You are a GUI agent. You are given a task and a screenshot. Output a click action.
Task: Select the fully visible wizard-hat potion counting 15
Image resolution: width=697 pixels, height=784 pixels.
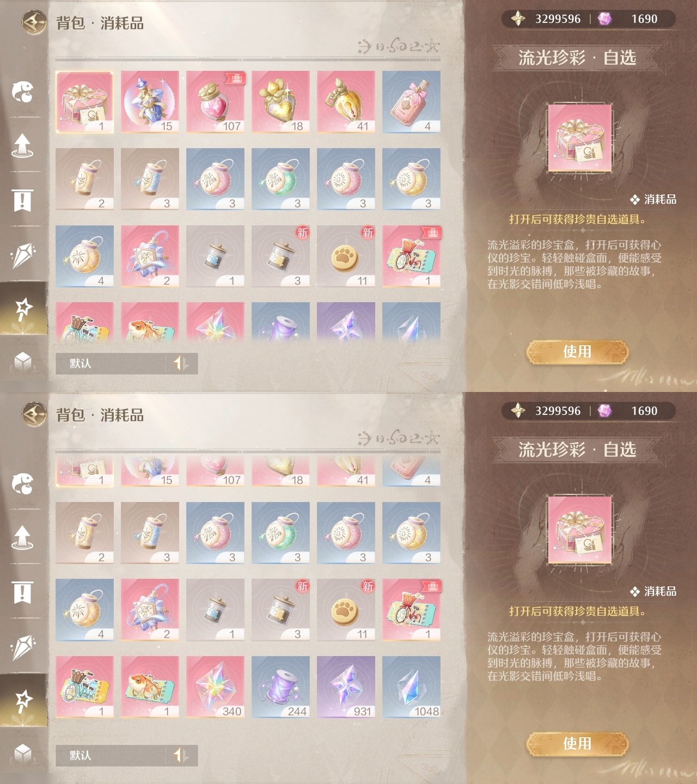150,102
